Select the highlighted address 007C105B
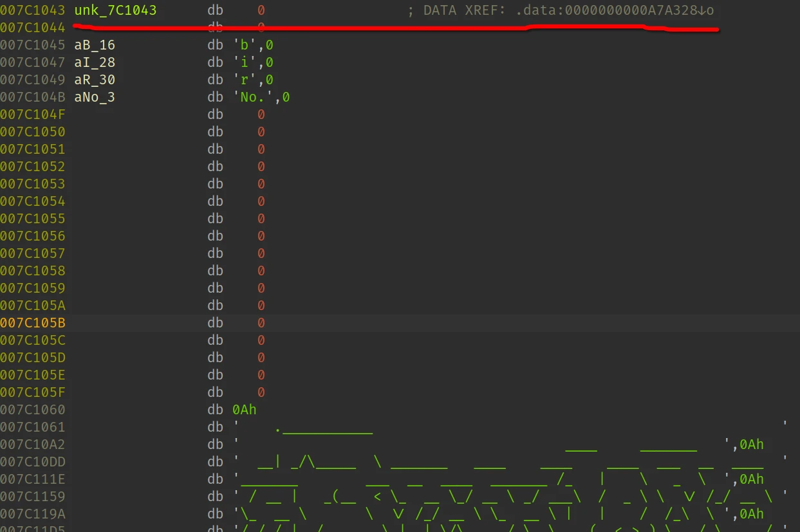This screenshot has width=800, height=532. pos(33,323)
